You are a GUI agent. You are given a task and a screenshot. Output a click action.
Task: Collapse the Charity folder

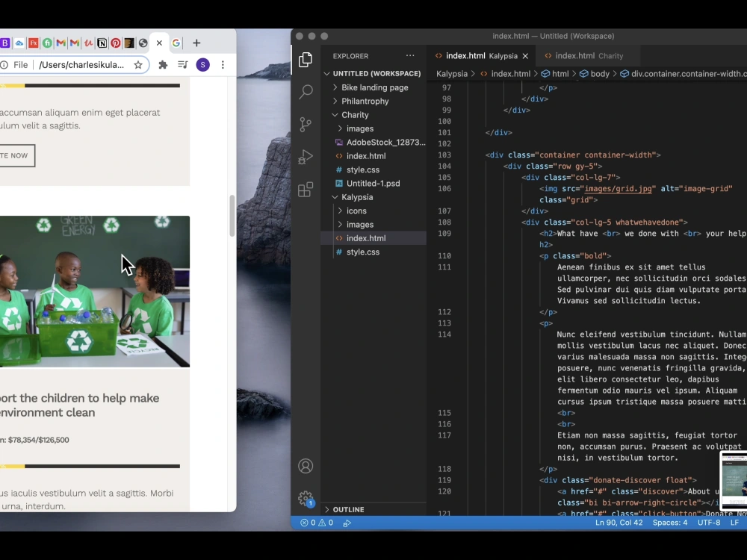[373, 115]
